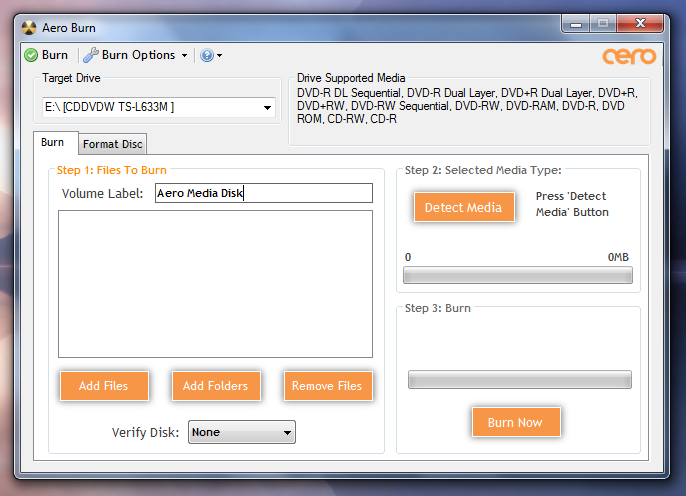Click inside the Volume Label field
686x496 pixels.
click(x=264, y=193)
